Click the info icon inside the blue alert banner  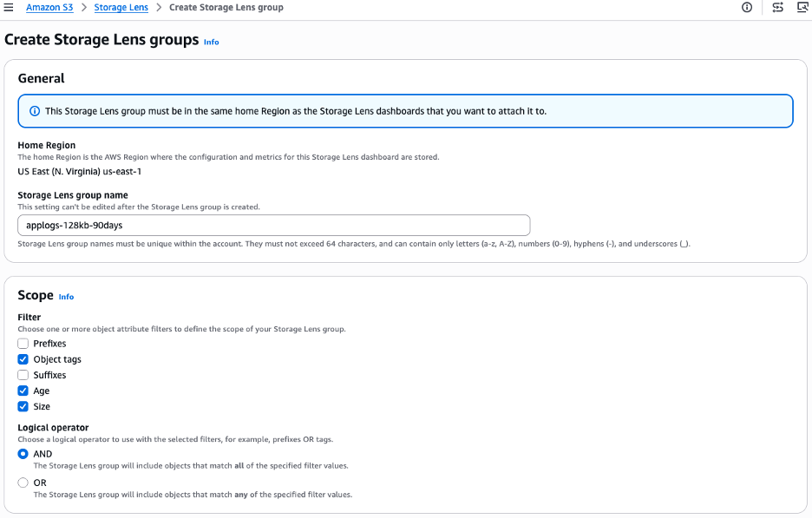coord(34,111)
